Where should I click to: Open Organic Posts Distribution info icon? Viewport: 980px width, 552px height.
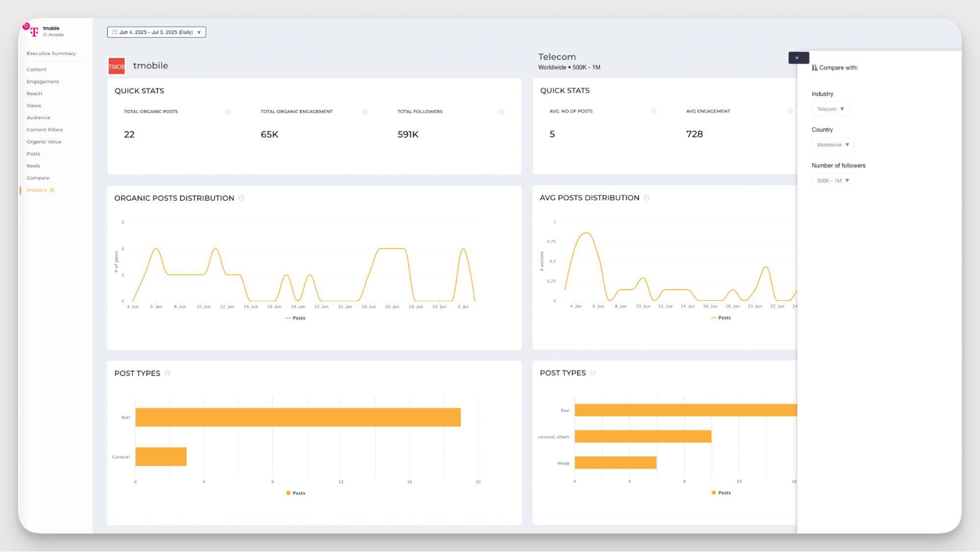[241, 198]
